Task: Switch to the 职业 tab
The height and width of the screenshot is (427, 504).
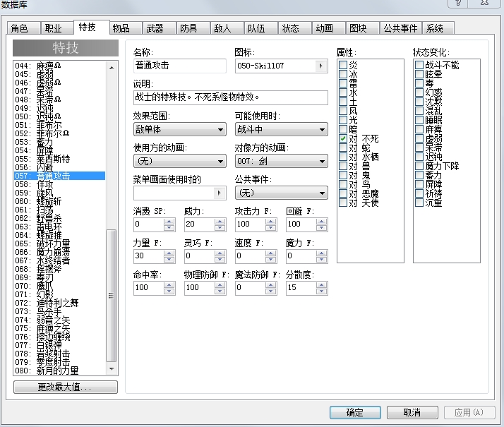Action: pyautogui.click(x=56, y=28)
